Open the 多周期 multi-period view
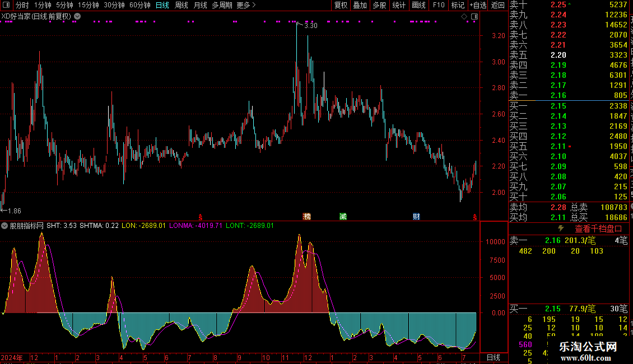This screenshot has width=633, height=364. click(222, 5)
